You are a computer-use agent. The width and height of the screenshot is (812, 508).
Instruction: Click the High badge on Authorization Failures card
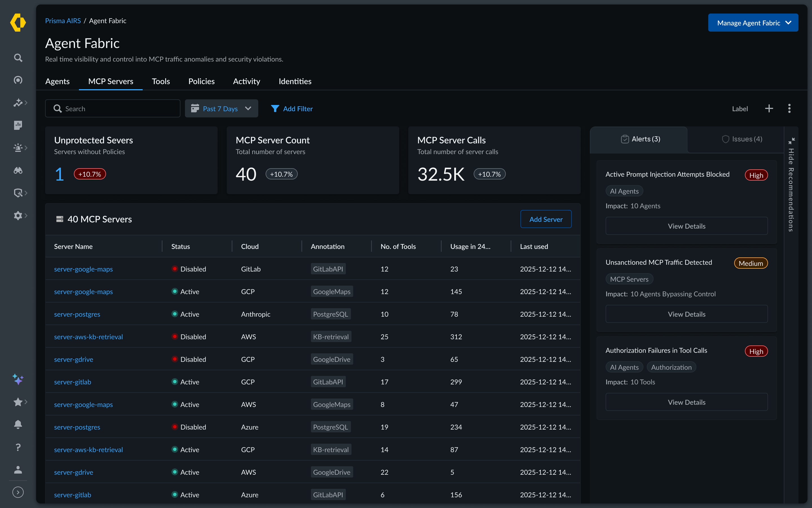point(756,351)
